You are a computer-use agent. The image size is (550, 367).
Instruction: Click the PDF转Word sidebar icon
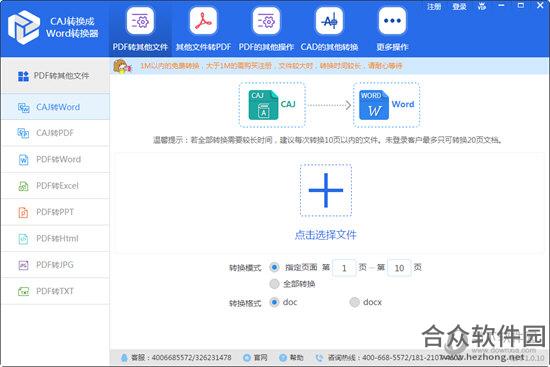(24, 160)
